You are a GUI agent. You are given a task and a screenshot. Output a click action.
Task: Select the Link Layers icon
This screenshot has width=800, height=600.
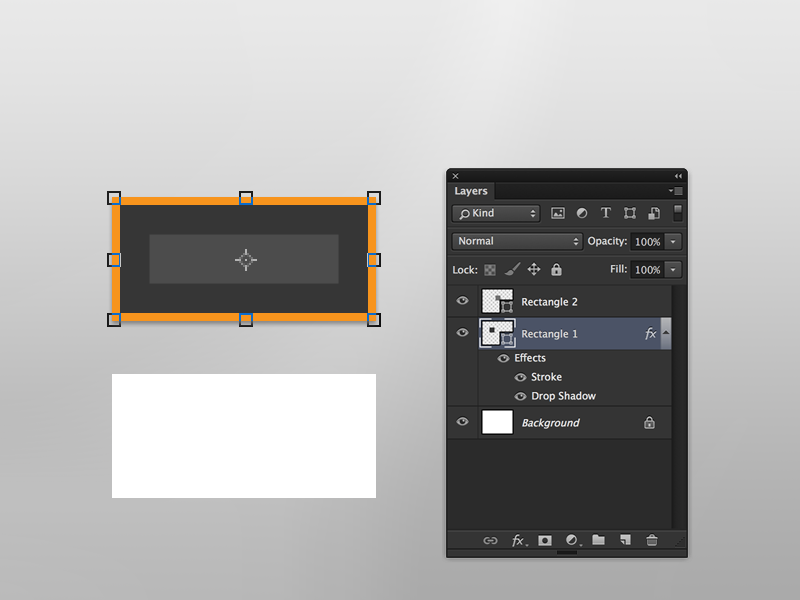pos(490,540)
